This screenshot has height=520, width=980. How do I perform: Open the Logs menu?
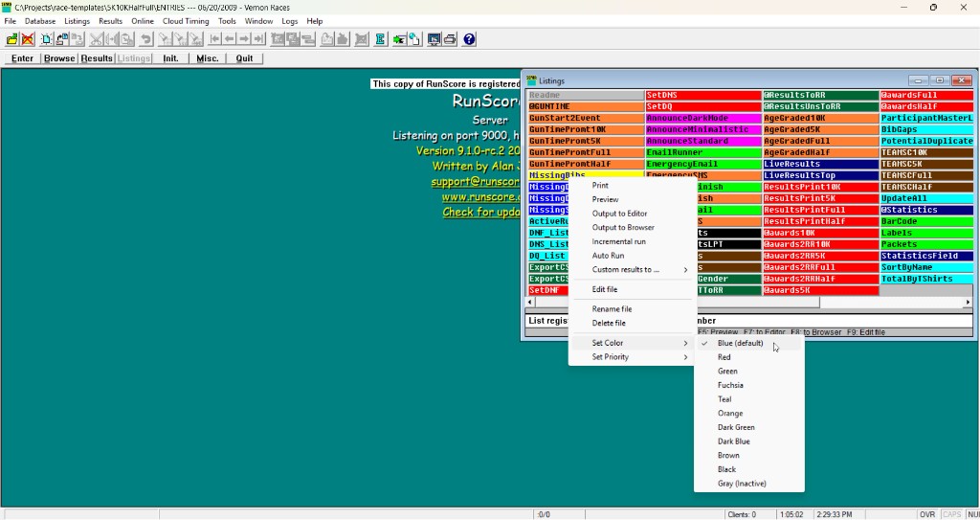290,21
